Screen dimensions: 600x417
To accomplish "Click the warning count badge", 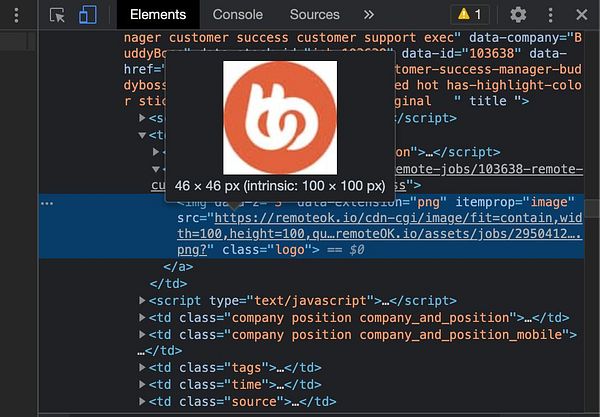I will 470,15.
